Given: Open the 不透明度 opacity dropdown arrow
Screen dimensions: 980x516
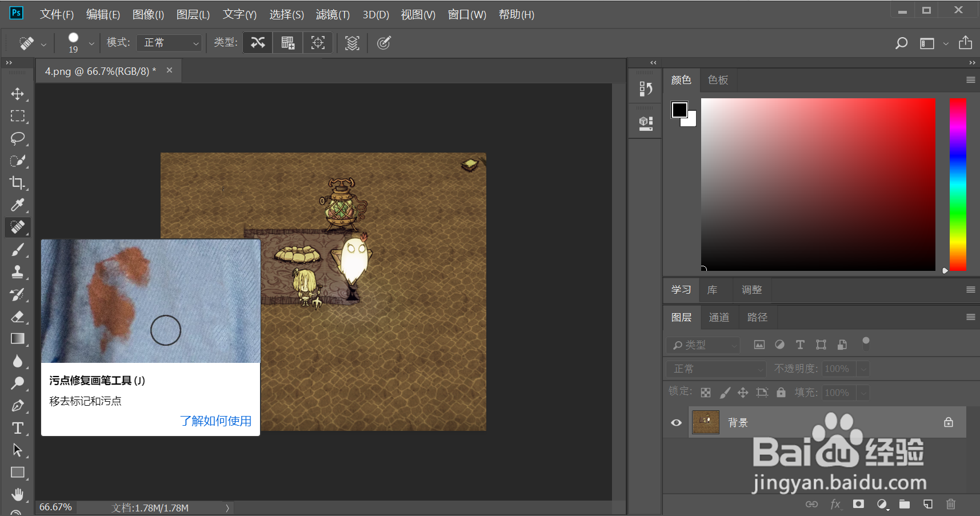Looking at the screenshot, I should click(863, 369).
